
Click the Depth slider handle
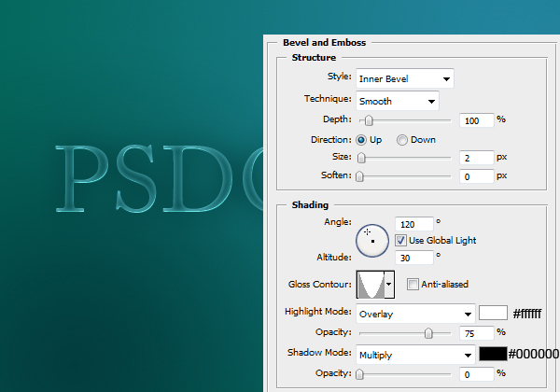369,120
